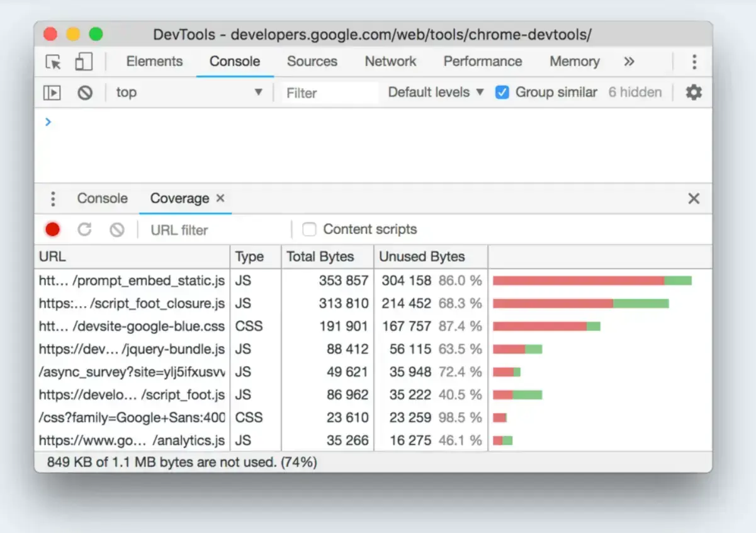
Task: Toggle the device toolbar icon
Action: click(x=84, y=62)
